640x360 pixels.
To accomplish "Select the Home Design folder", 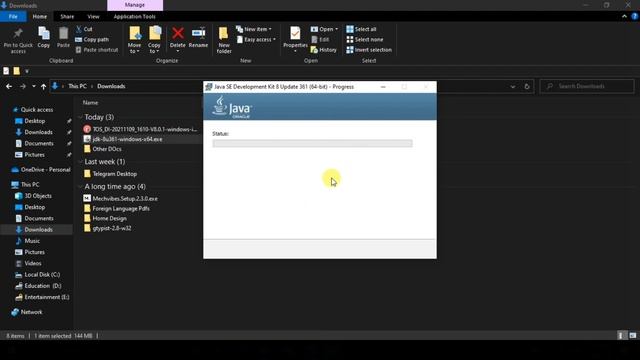I will pos(105,218).
